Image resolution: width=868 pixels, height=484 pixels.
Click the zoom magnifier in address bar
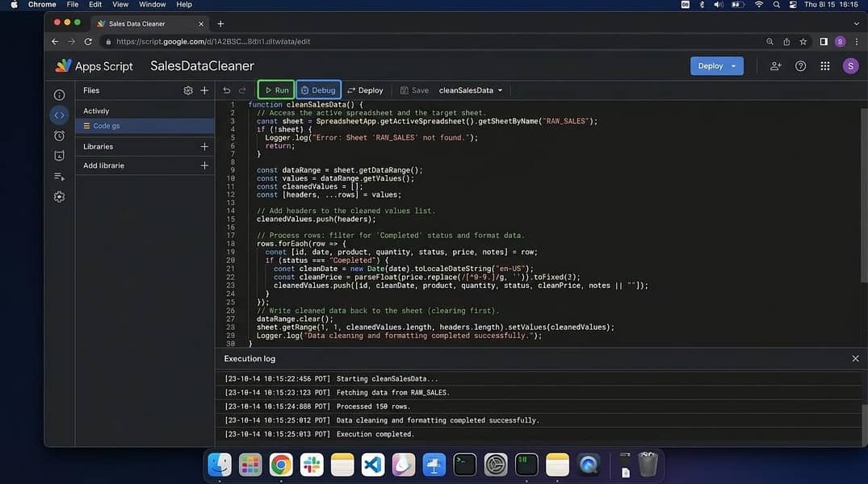pyautogui.click(x=769, y=41)
